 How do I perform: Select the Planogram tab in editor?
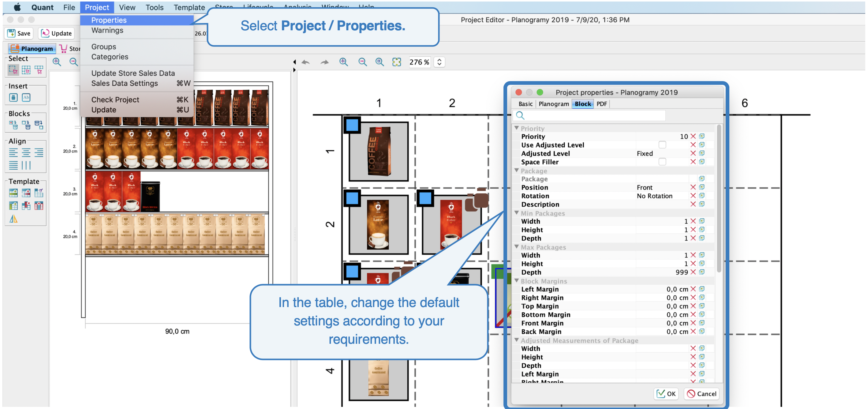[32, 48]
